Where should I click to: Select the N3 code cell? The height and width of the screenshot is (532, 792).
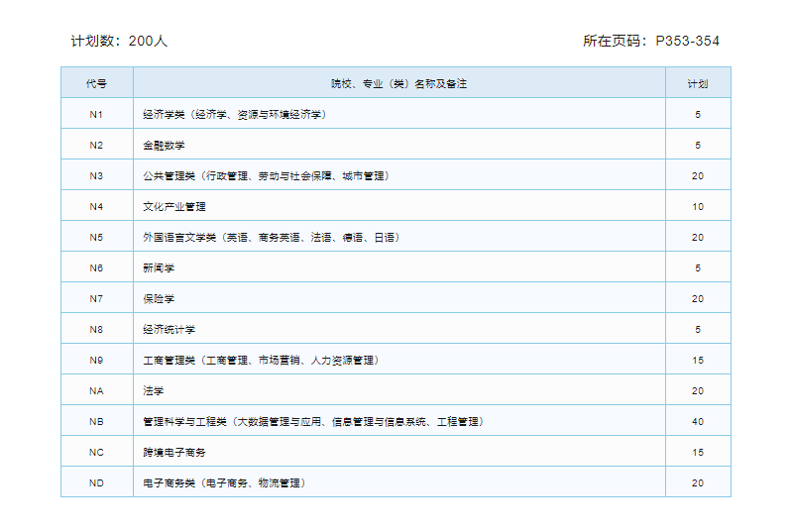96,176
